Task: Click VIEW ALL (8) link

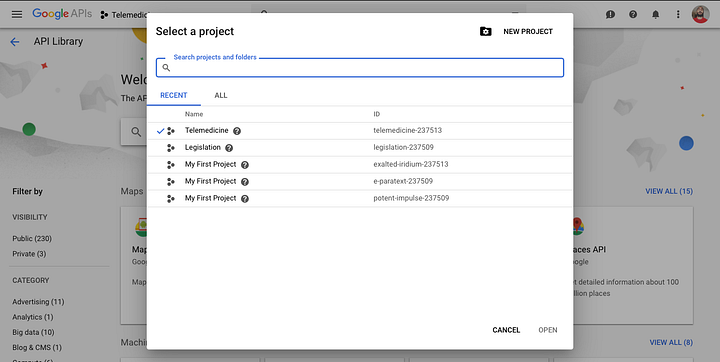Action: point(671,342)
